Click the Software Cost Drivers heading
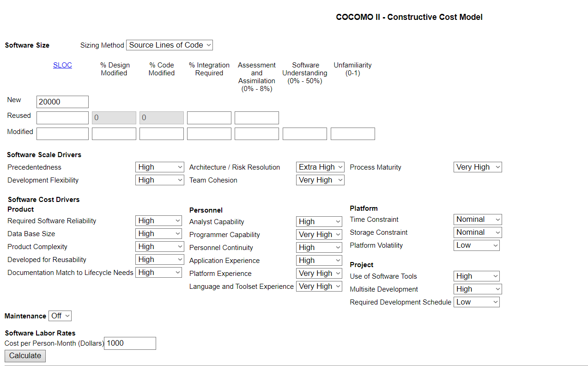 tap(44, 200)
